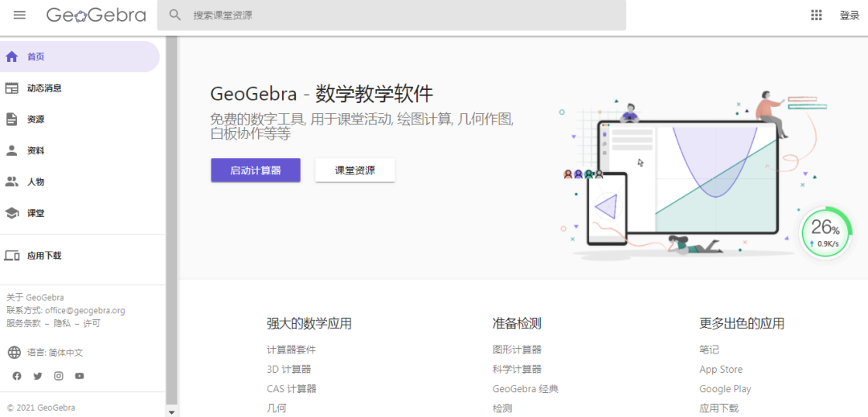The image size is (868, 417).
Task: Select 首页 in the sidebar
Action: 80,56
